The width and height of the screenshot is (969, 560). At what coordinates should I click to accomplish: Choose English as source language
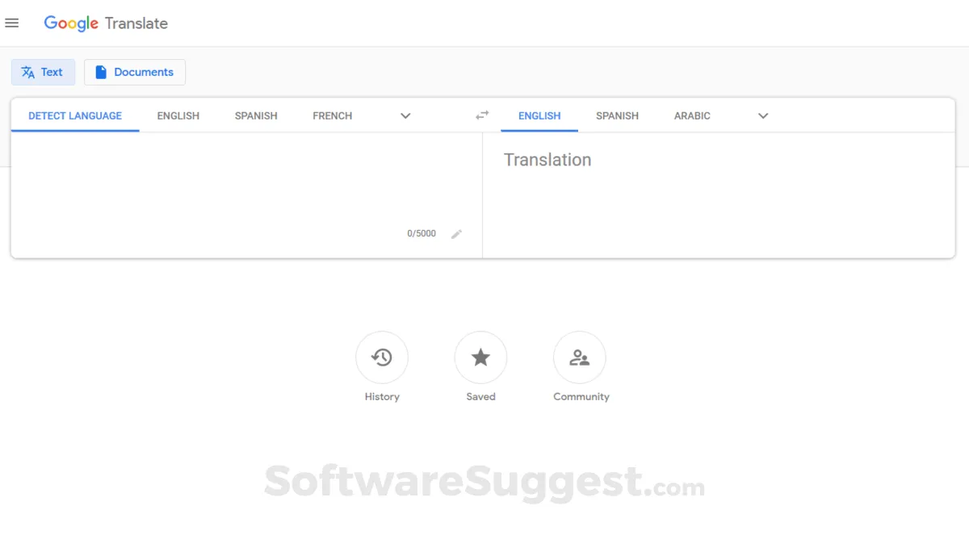[178, 115]
